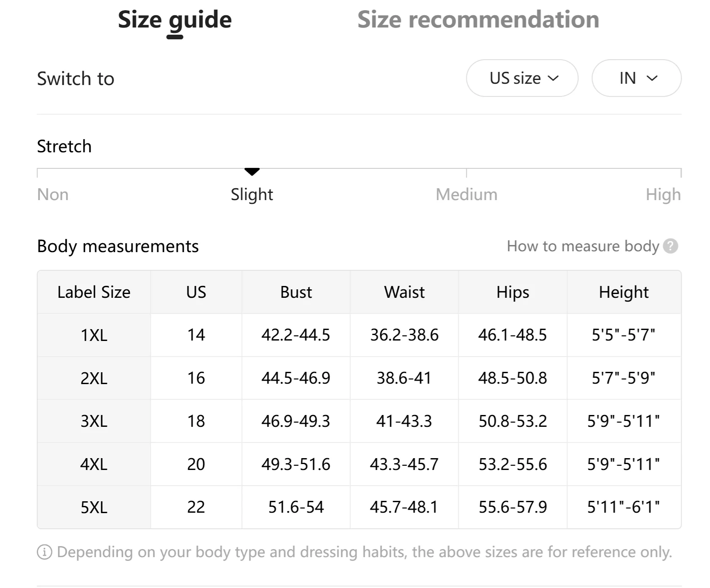This screenshot has height=588, width=710.
Task: Click the question mark help icon
Action: point(670,246)
